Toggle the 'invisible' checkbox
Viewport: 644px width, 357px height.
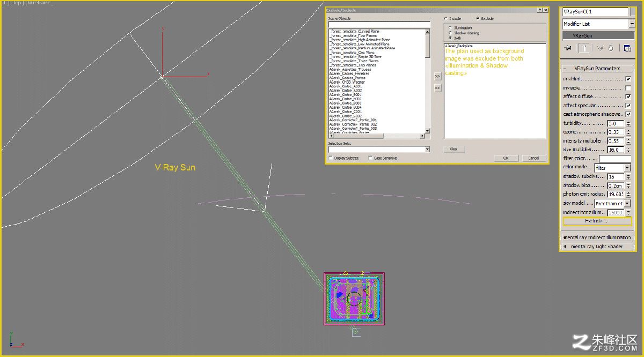628,88
